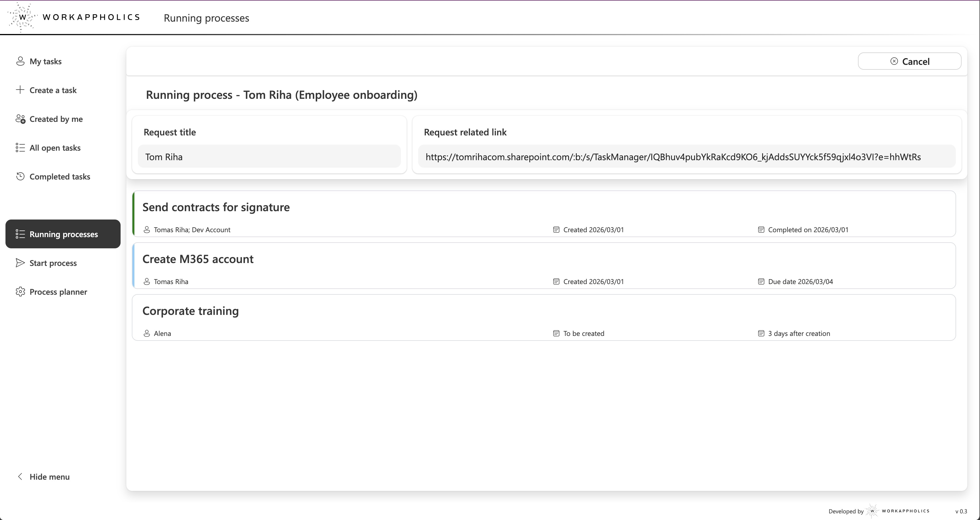
Task: Click the calendar icon beside Due date 2026/03/04
Action: click(x=761, y=282)
